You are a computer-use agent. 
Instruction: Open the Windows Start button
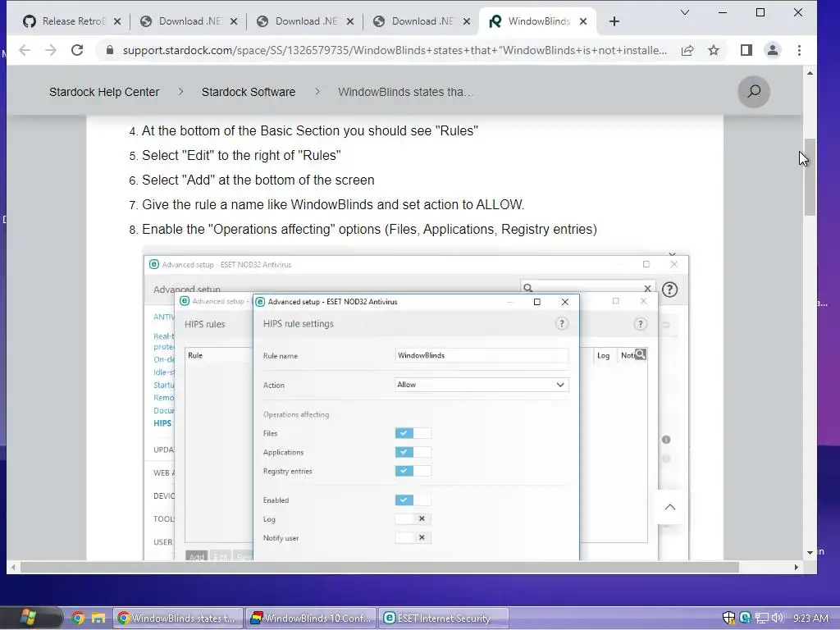[28, 618]
